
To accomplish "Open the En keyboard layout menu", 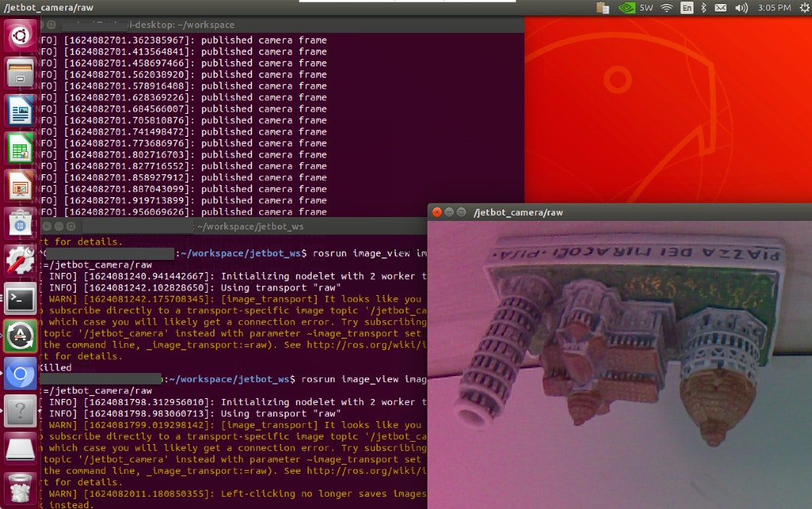I will coord(686,8).
